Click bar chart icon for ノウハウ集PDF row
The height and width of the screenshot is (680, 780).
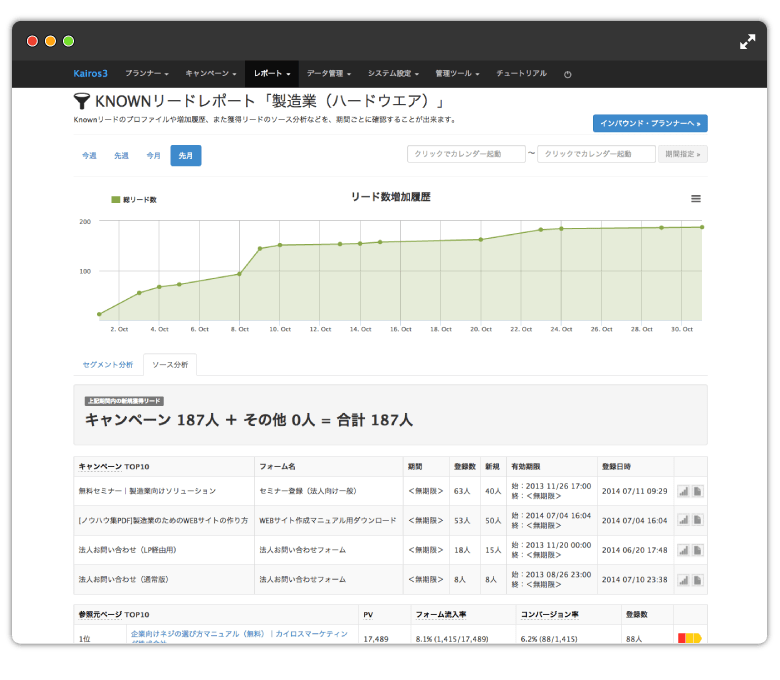point(684,520)
